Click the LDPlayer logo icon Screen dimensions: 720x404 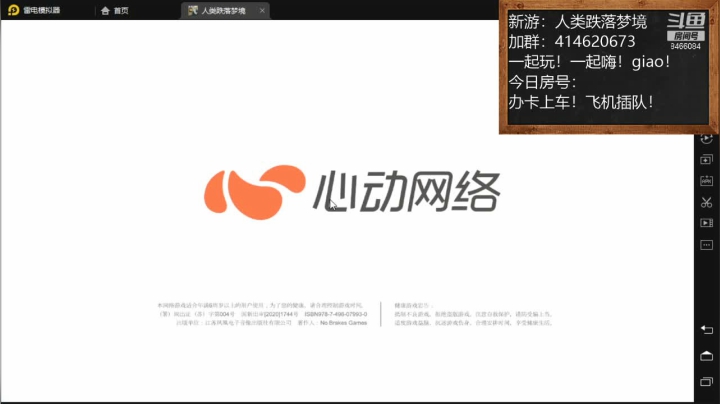13,10
